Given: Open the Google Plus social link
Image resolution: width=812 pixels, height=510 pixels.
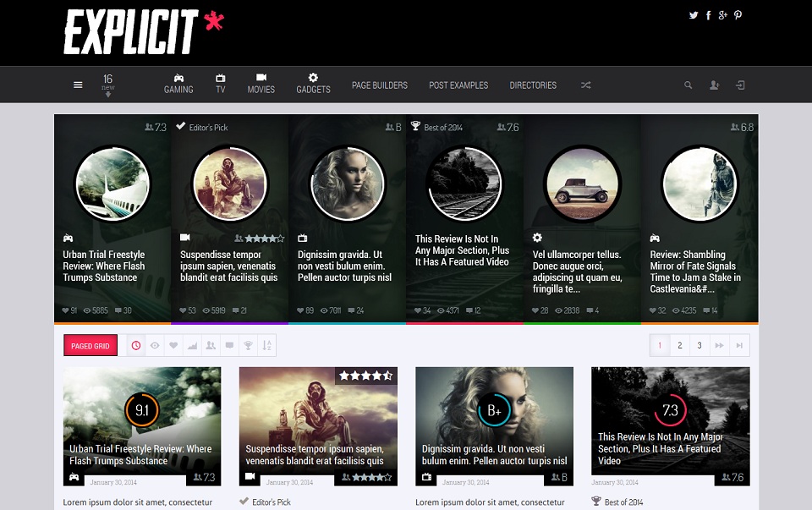Looking at the screenshot, I should click(x=723, y=15).
